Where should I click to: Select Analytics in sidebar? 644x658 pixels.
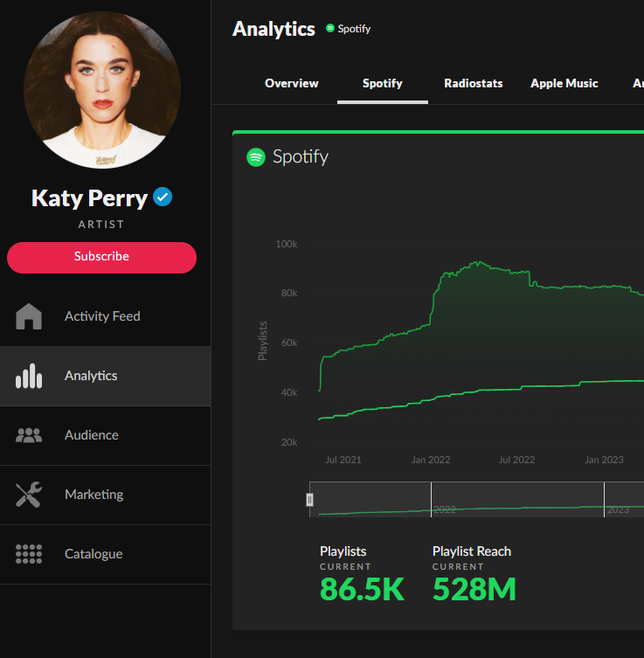tap(106, 376)
